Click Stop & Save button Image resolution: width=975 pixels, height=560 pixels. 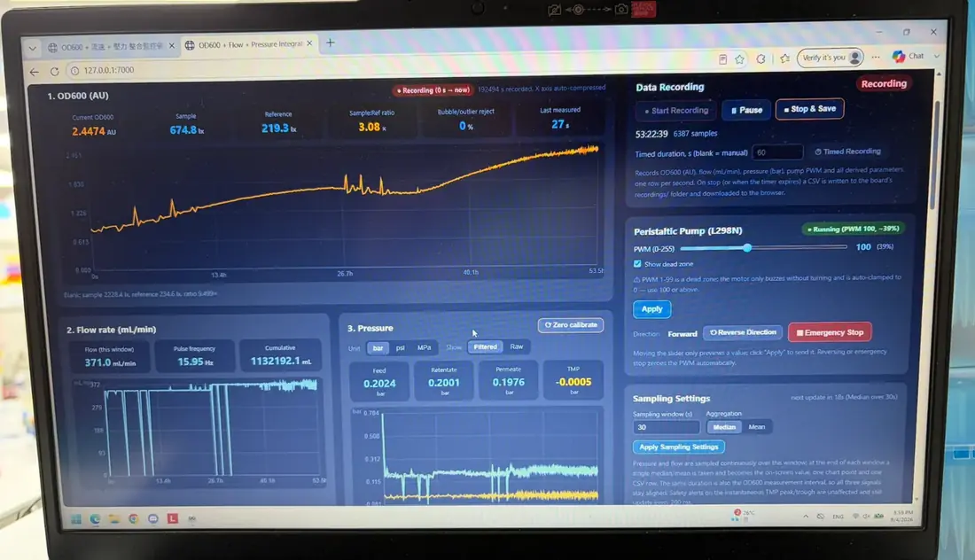point(809,109)
